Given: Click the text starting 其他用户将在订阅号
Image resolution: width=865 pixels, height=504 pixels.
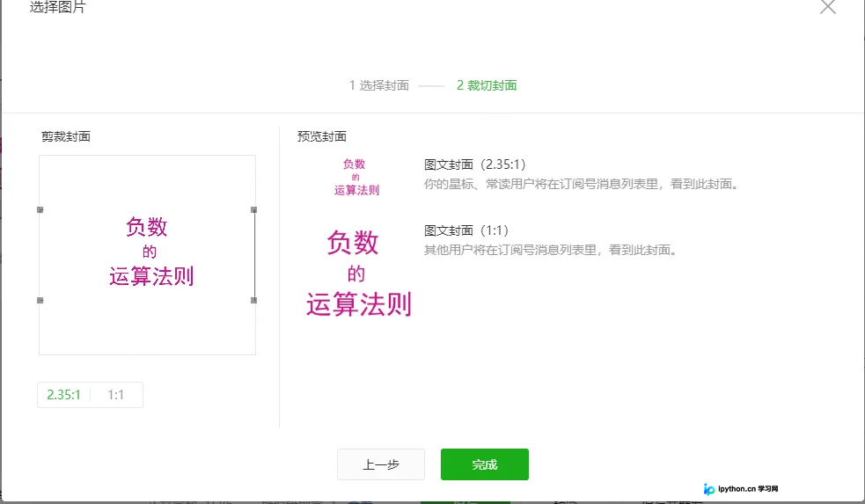Looking at the screenshot, I should pyautogui.click(x=551, y=250).
